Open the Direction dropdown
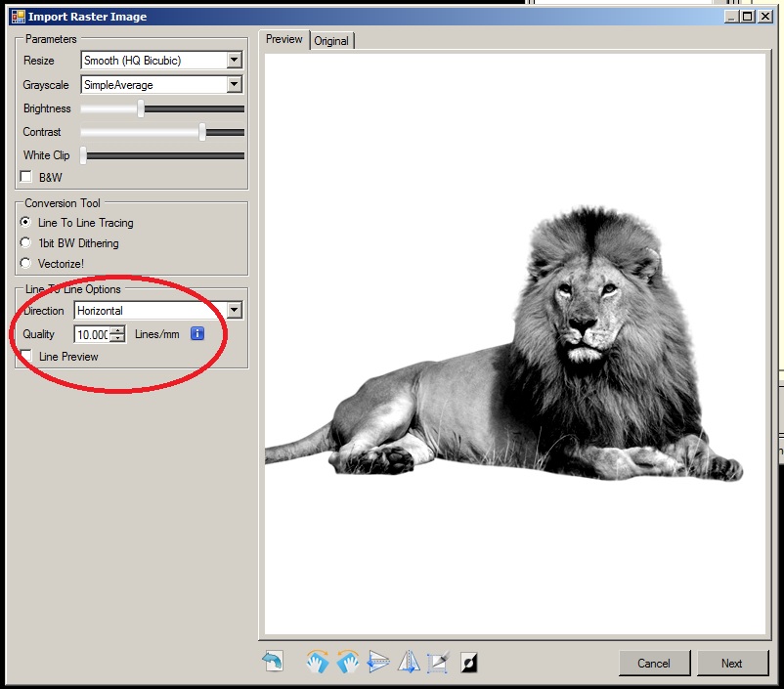 coord(234,310)
